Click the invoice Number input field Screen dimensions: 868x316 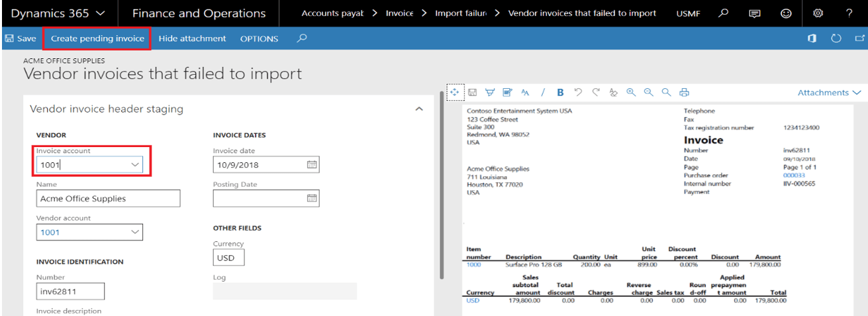tap(70, 291)
